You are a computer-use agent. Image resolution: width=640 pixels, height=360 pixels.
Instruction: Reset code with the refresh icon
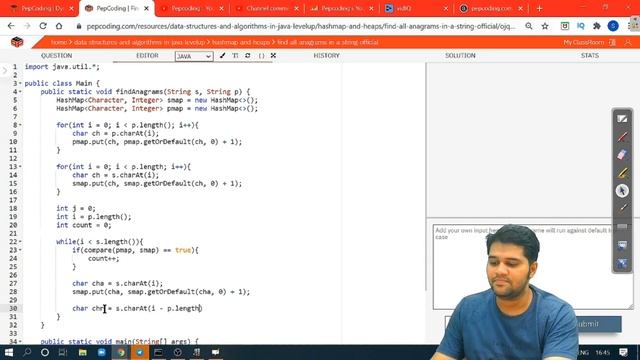(x=248, y=56)
